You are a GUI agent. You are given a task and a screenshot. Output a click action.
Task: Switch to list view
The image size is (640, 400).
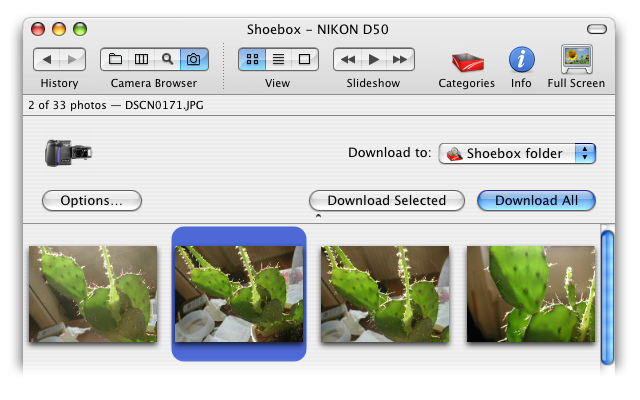click(278, 60)
